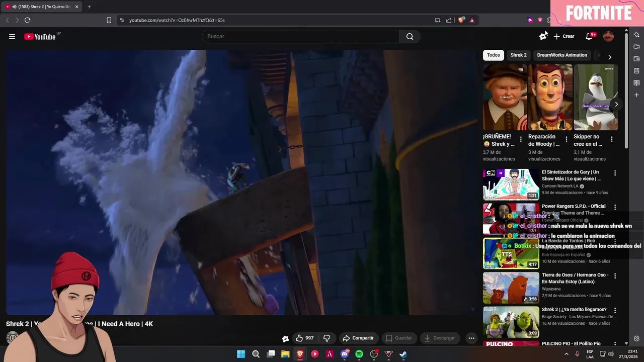
Task: Open Brave Rewards triangle icon
Action: pos(472,20)
